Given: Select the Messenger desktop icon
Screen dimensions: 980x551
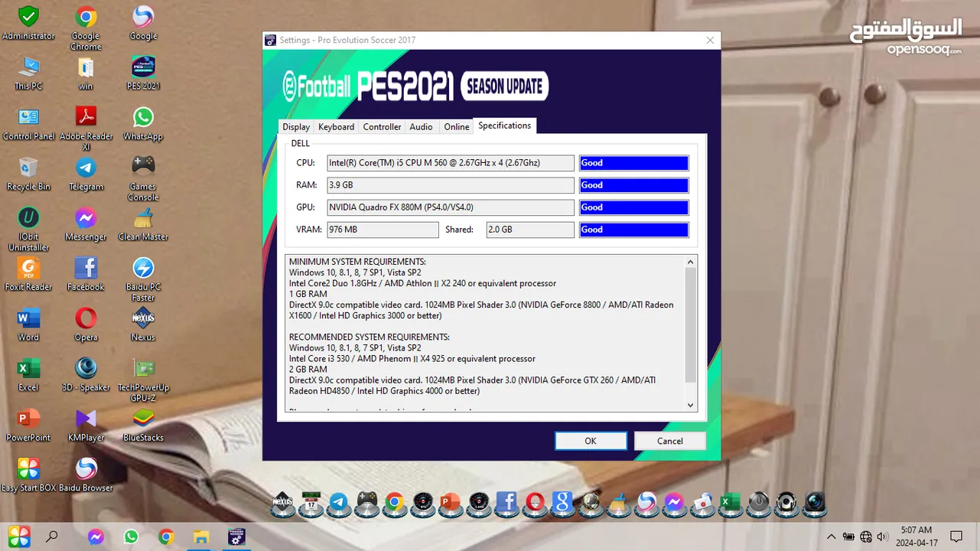Looking at the screenshot, I should tap(86, 224).
